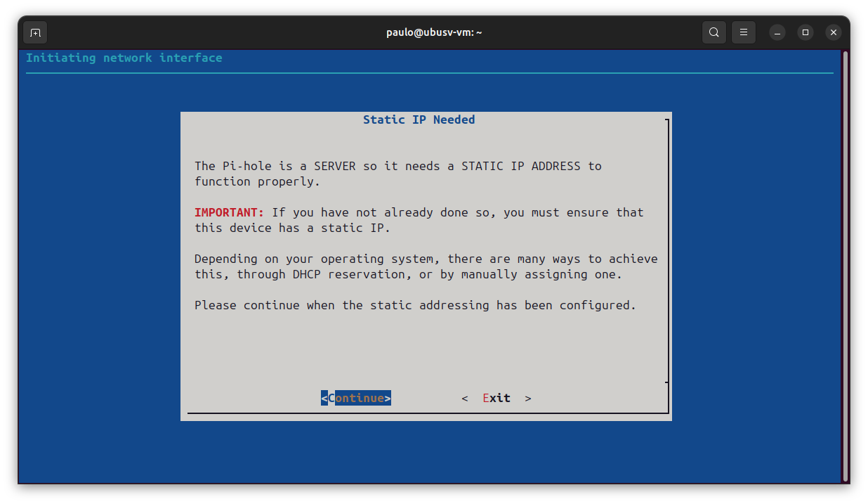Click the Static IP Needed dialog title
The image size is (868, 504).
tap(419, 119)
